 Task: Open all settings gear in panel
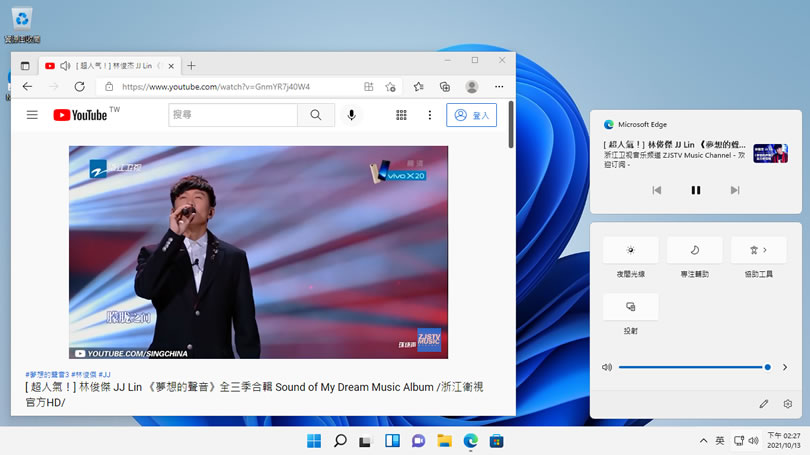coord(788,404)
